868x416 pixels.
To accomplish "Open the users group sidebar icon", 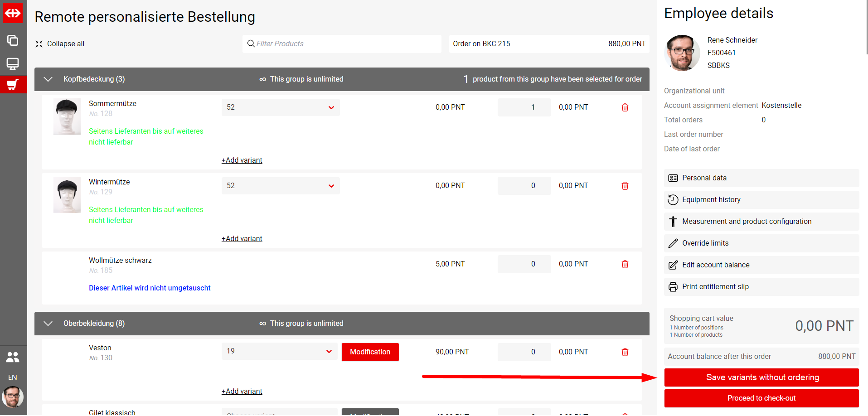I will [x=13, y=358].
